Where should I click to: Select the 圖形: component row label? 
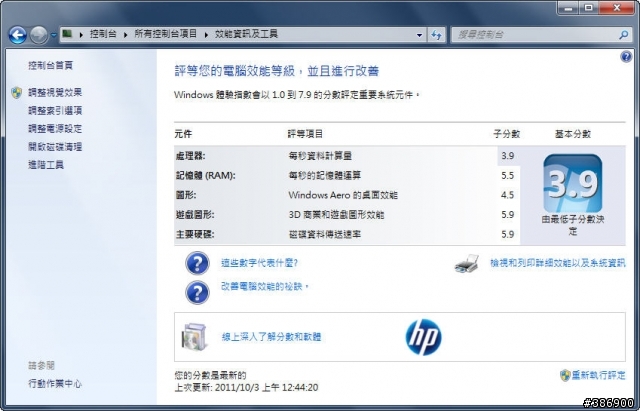186,195
